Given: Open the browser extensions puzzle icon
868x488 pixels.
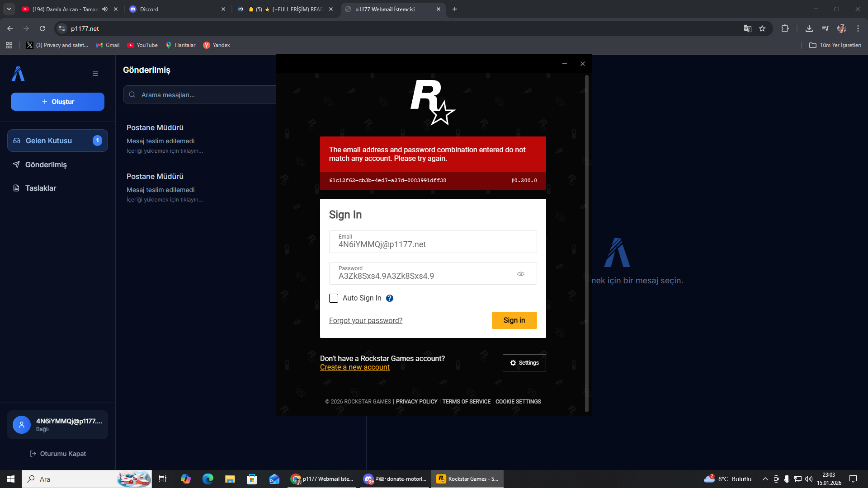Looking at the screenshot, I should tap(785, 28).
